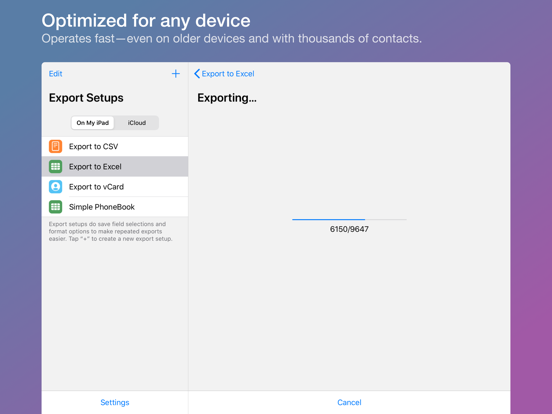552x414 pixels.
Task: Click the 6150/9647 progress count
Action: pyautogui.click(x=349, y=229)
